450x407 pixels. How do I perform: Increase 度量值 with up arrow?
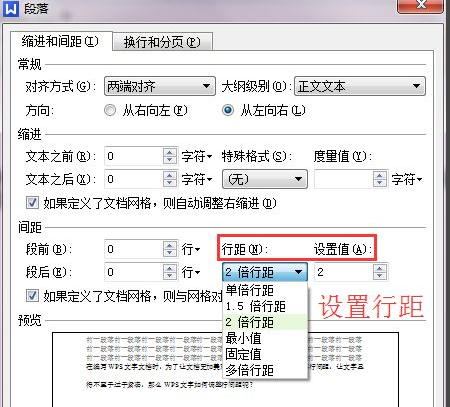point(380,175)
